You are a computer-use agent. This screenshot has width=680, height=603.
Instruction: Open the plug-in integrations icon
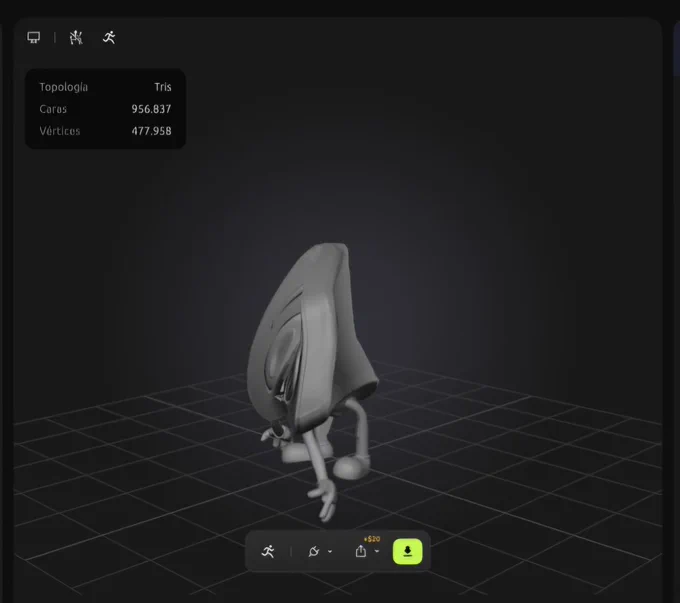click(x=314, y=551)
